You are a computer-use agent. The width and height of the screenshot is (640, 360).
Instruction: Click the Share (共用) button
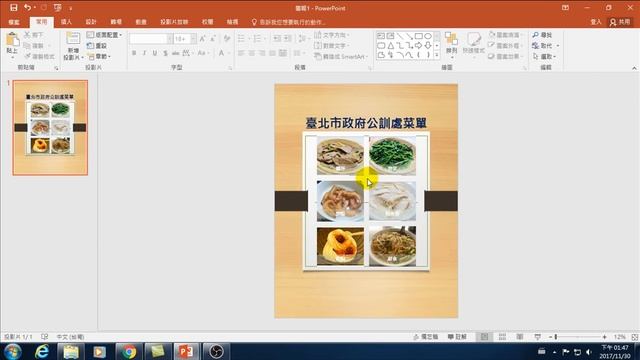tap(620, 22)
